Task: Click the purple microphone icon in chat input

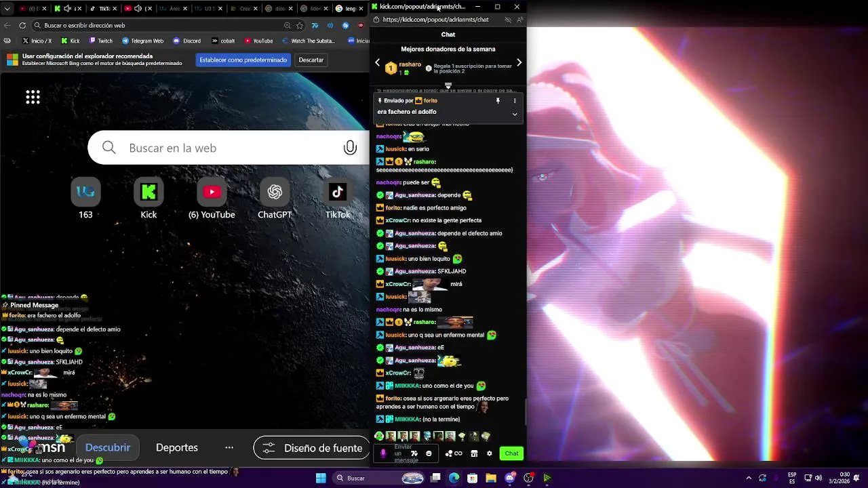Action: [383, 453]
